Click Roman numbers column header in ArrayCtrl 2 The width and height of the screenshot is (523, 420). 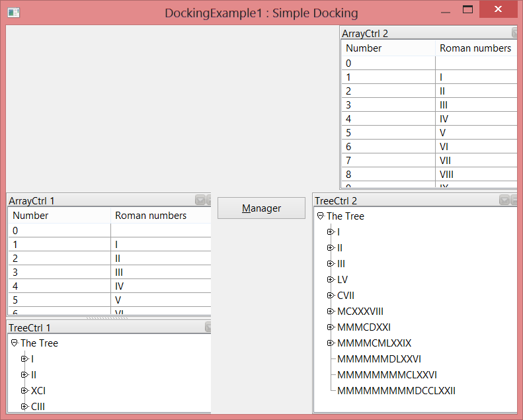tap(475, 48)
